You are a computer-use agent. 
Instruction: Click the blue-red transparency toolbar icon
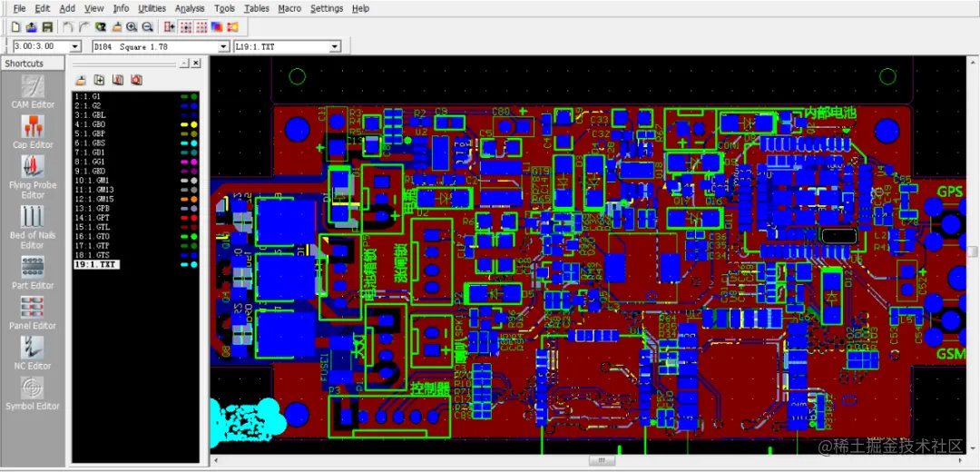217,27
